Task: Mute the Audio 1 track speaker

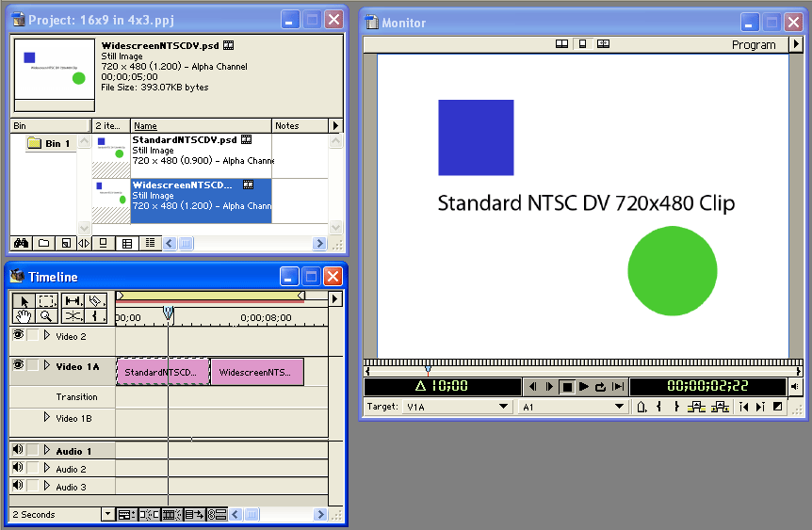Action: (18, 451)
